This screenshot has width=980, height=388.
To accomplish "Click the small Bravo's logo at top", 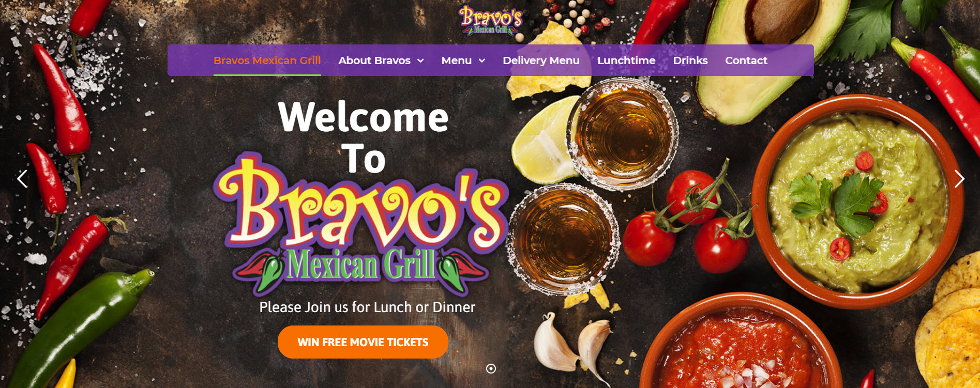I will [x=491, y=21].
